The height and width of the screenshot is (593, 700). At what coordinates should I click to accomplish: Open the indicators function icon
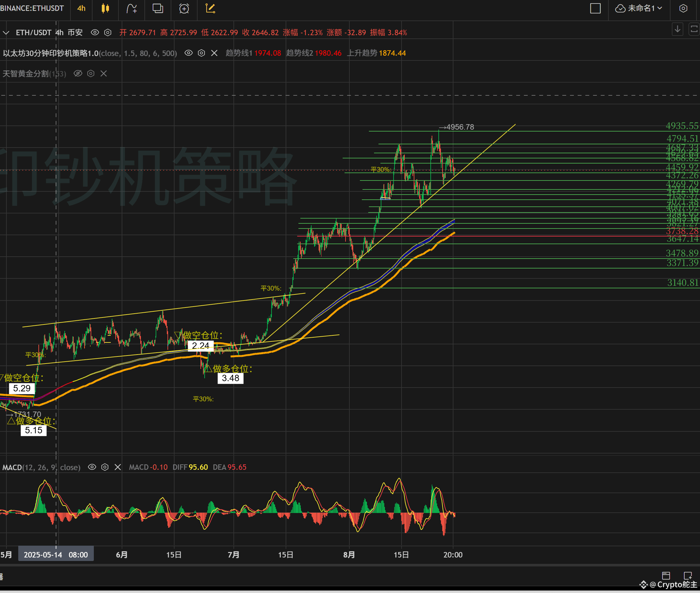click(132, 8)
